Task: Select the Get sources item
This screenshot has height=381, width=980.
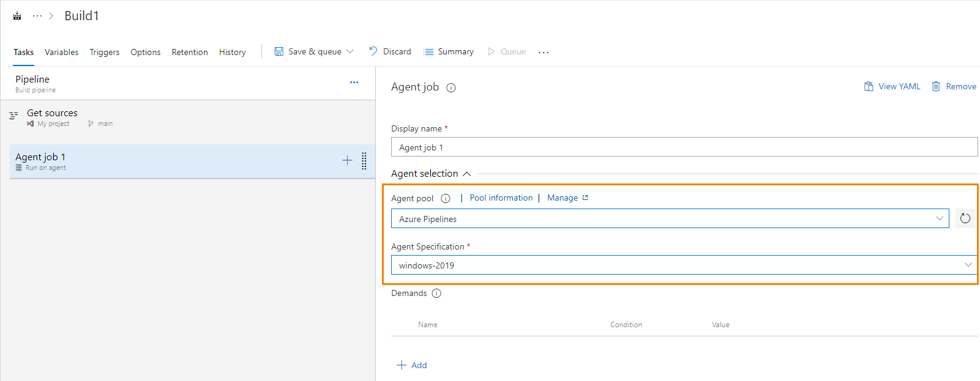Action: point(52,113)
